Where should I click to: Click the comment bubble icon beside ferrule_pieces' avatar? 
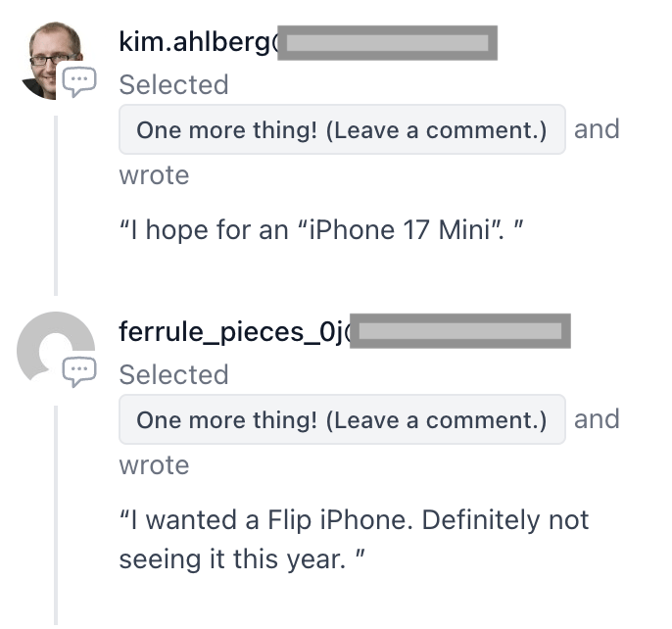click(79, 370)
